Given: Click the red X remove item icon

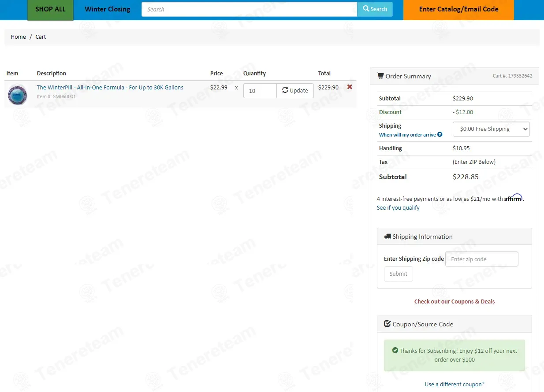Looking at the screenshot, I should click(x=350, y=87).
